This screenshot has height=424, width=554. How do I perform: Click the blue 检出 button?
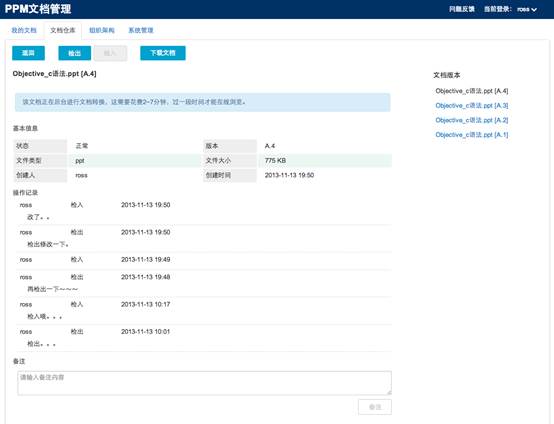tap(75, 53)
